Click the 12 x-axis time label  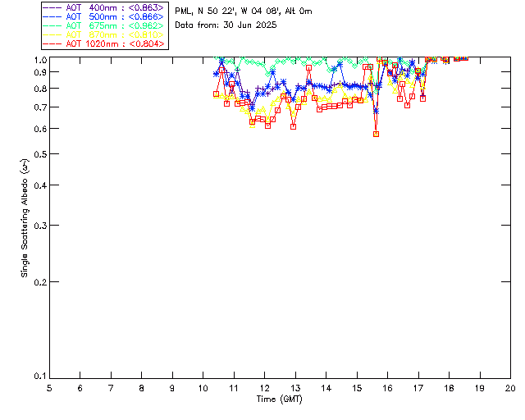coord(264,389)
